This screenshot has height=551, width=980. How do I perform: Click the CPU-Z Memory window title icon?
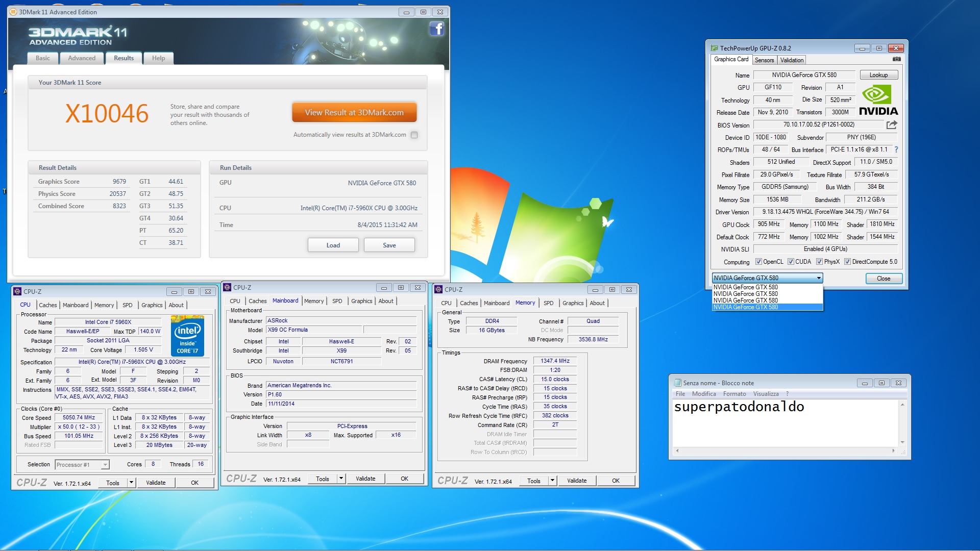(438, 289)
